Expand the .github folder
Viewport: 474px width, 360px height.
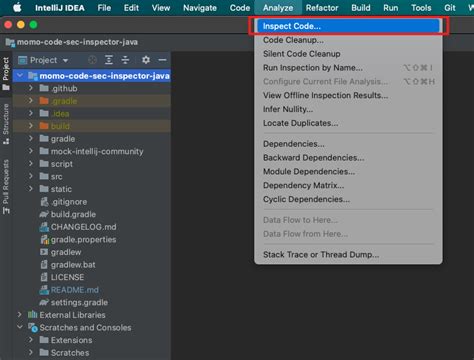tap(31, 88)
